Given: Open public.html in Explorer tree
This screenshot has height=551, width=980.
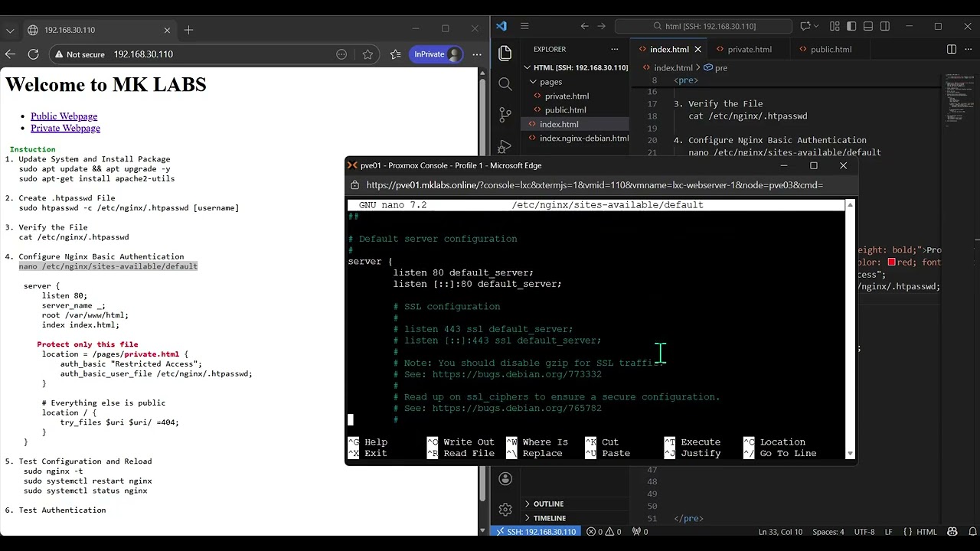Looking at the screenshot, I should [x=565, y=110].
